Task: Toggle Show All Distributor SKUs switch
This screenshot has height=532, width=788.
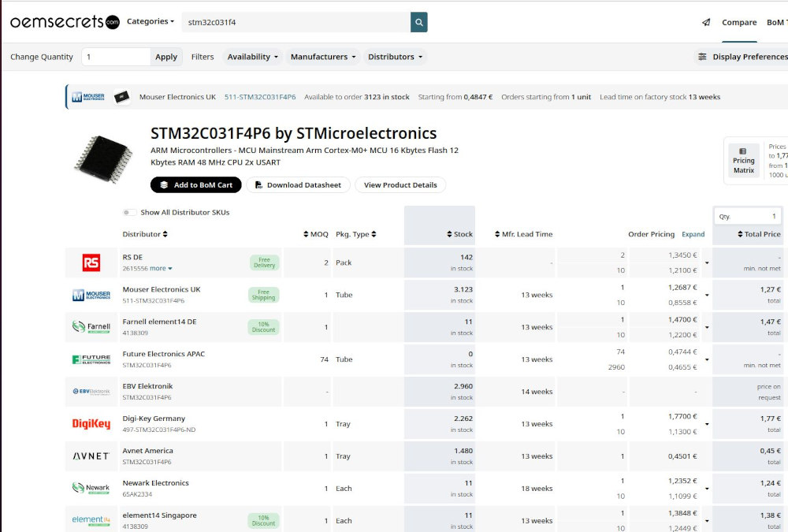Action: click(128, 213)
